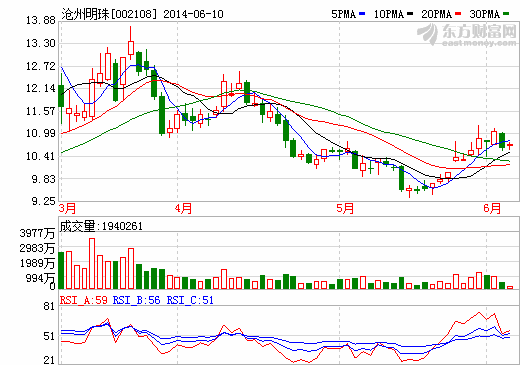Click the blue 5PMA legend color swatch

click(362, 14)
